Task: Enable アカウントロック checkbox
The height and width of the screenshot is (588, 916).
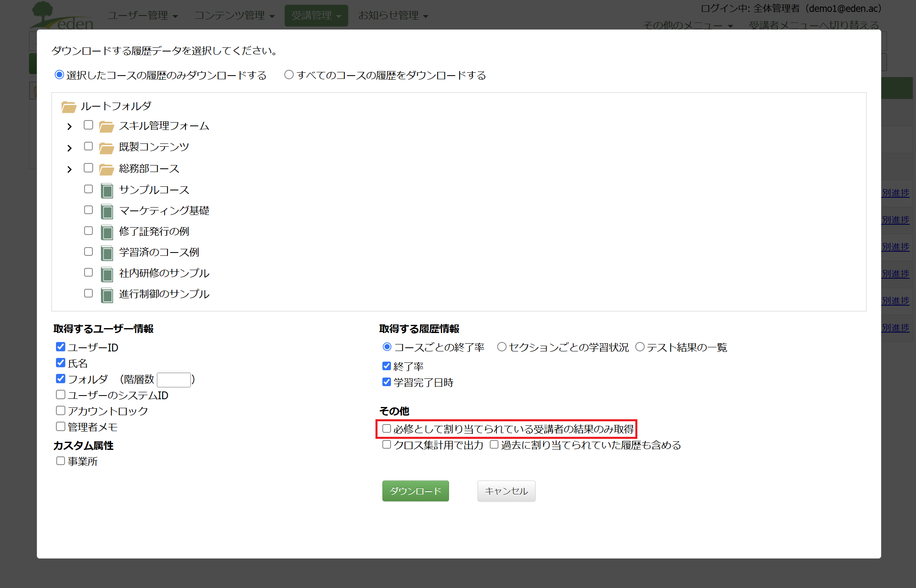Action: pyautogui.click(x=60, y=411)
